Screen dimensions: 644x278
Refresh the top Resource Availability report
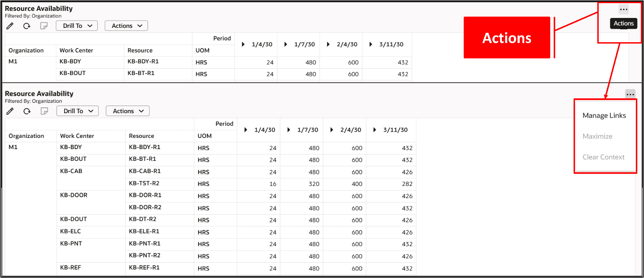coord(26,26)
